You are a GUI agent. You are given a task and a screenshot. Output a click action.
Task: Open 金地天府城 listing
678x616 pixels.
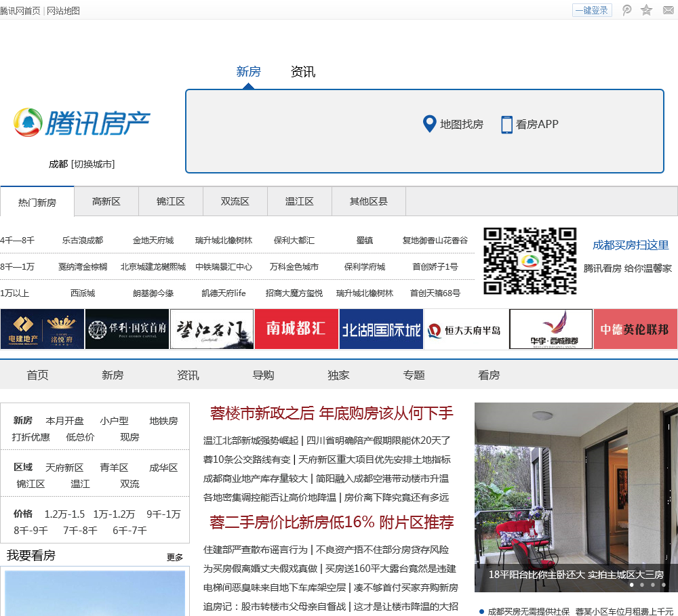tap(153, 241)
